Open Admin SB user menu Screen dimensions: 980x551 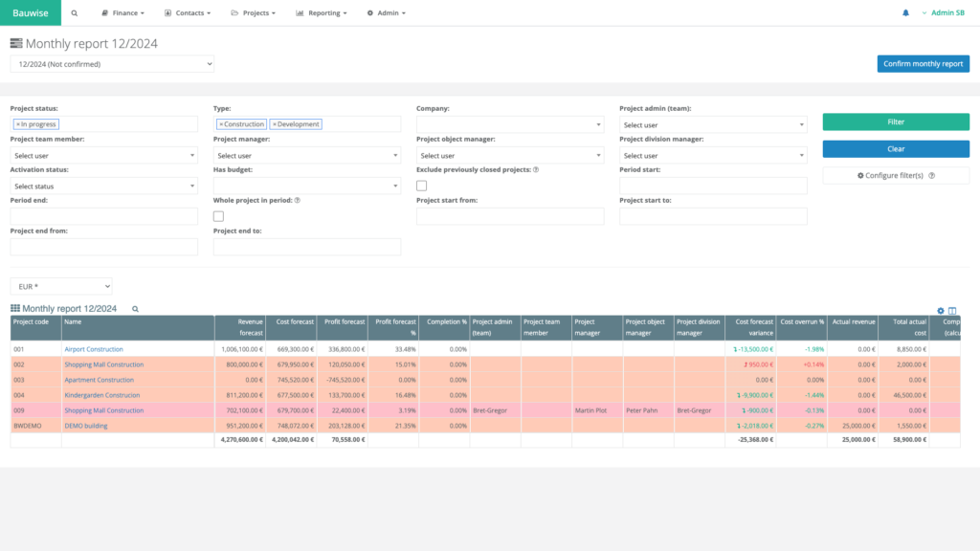pyautogui.click(x=943, y=13)
